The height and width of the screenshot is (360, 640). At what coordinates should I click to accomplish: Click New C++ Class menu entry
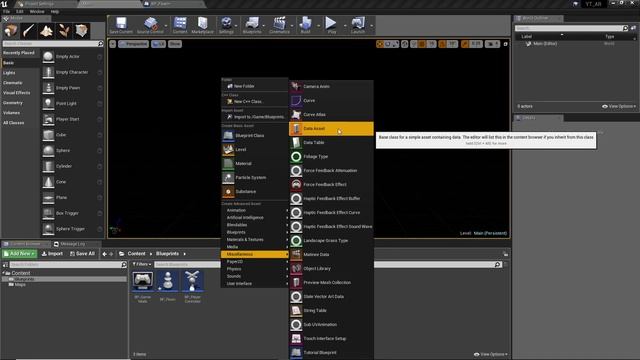click(x=255, y=101)
